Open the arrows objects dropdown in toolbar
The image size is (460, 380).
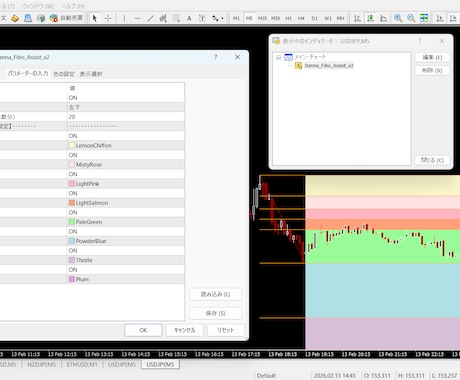pos(218,18)
